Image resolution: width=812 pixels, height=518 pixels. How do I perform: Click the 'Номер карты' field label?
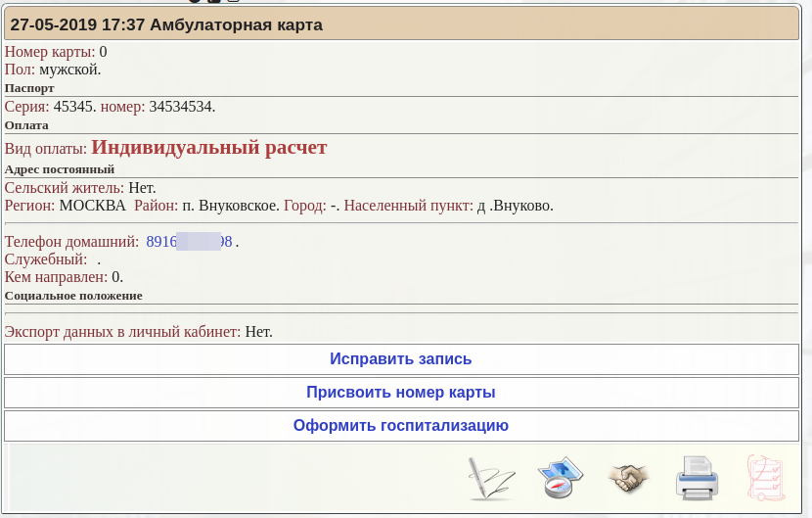tap(49, 52)
